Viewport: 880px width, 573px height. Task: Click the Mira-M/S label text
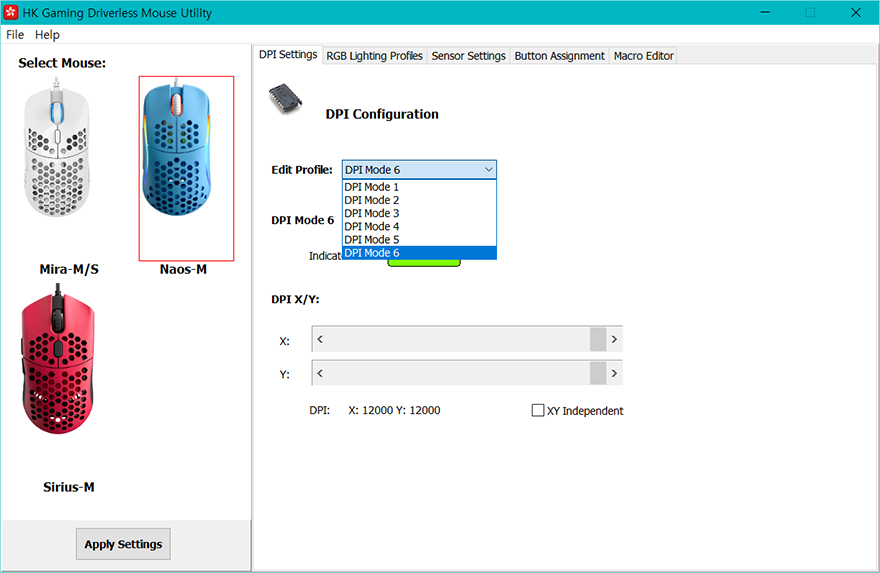coord(69,269)
